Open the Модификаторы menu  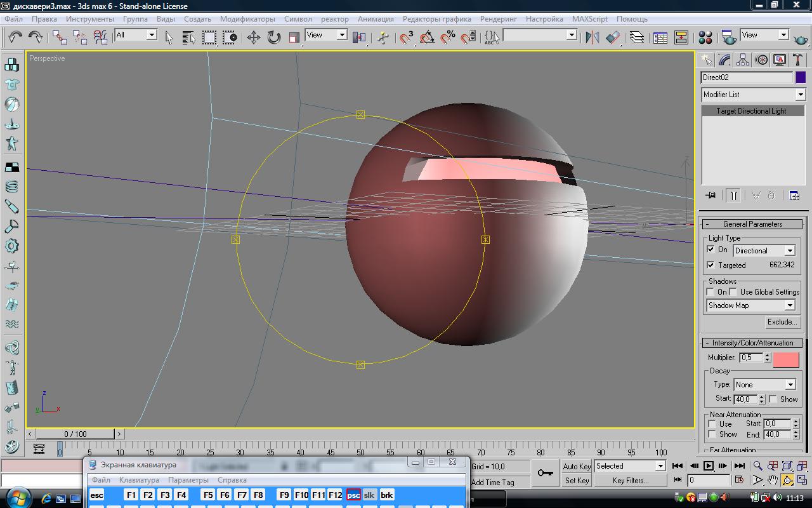[247, 19]
